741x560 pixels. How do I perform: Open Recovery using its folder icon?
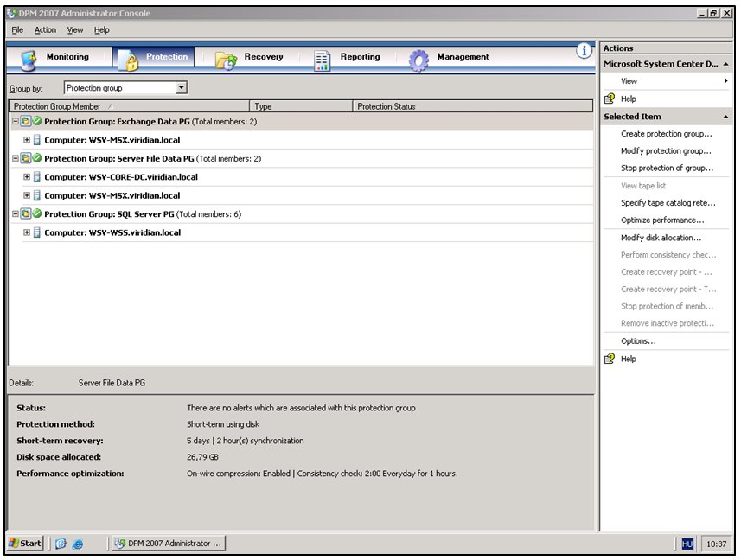pyautogui.click(x=226, y=60)
